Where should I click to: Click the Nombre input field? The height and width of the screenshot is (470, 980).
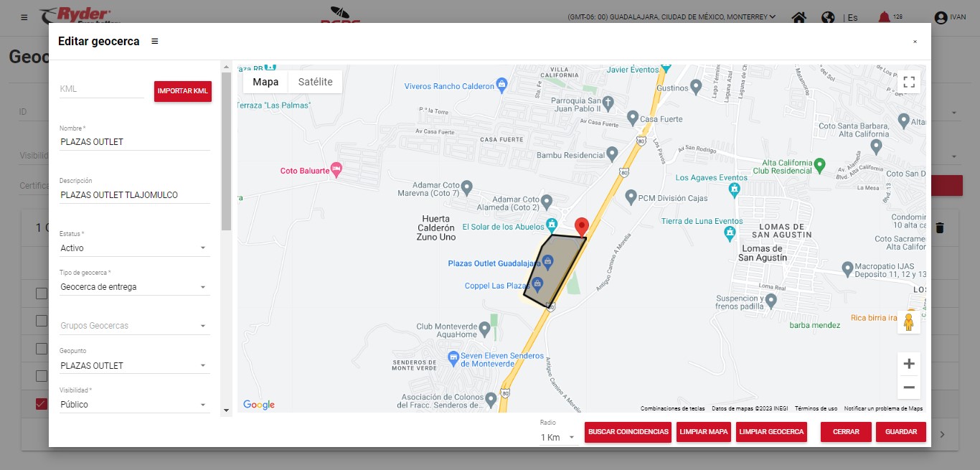point(134,142)
